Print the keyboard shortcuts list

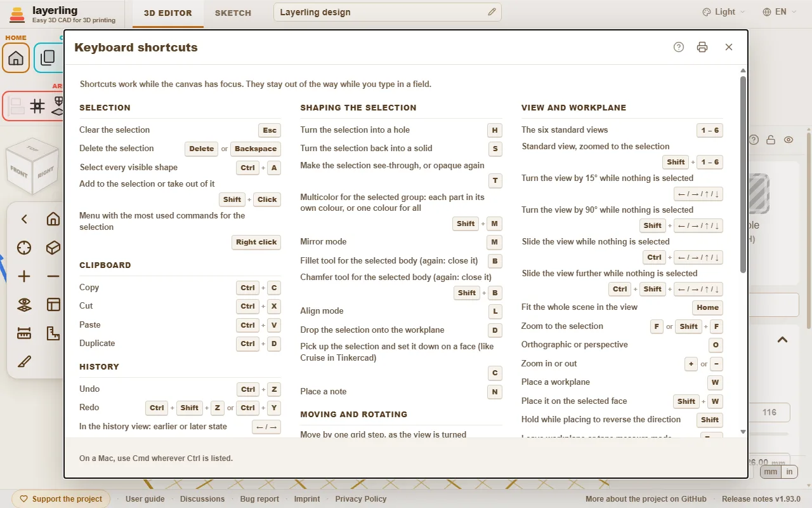point(702,47)
